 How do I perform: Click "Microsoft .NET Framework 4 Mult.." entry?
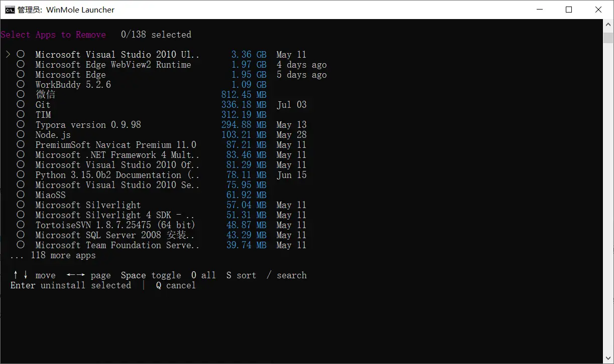click(x=117, y=155)
